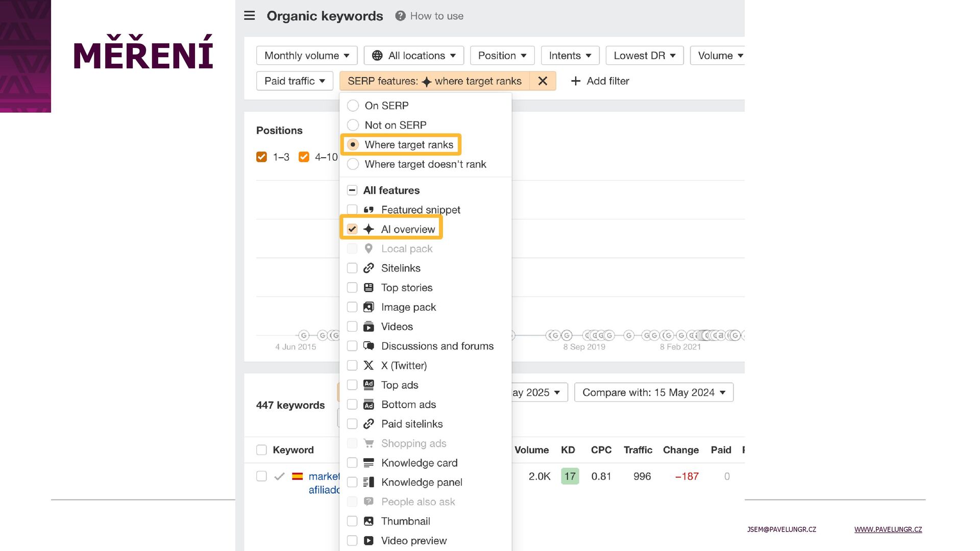980x551 pixels.
Task: Click the Image pack icon
Action: 369,307
